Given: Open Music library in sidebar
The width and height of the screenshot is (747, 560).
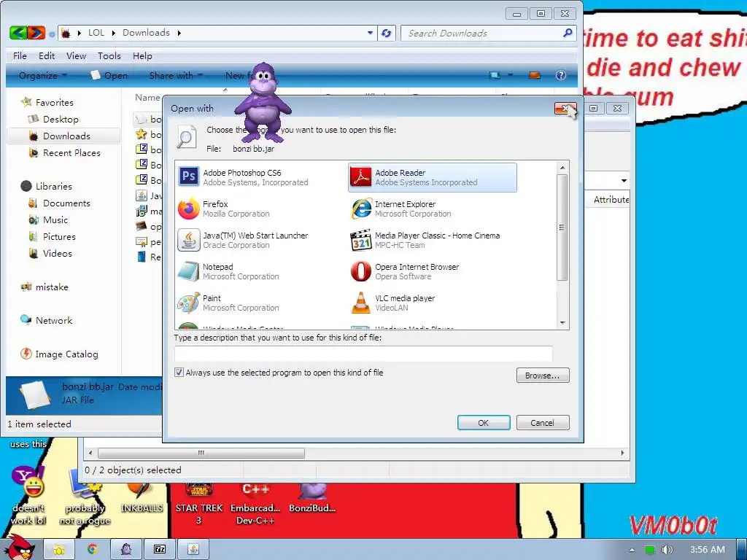Looking at the screenshot, I should 55,220.
